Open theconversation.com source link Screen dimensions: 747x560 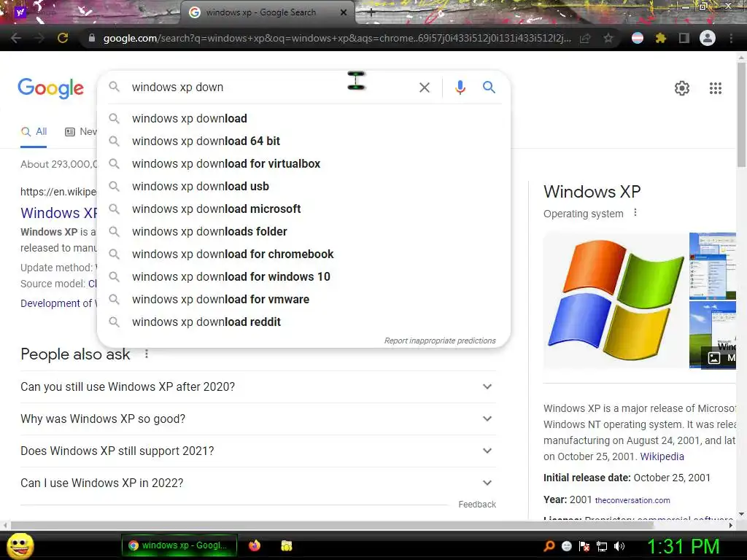632,500
